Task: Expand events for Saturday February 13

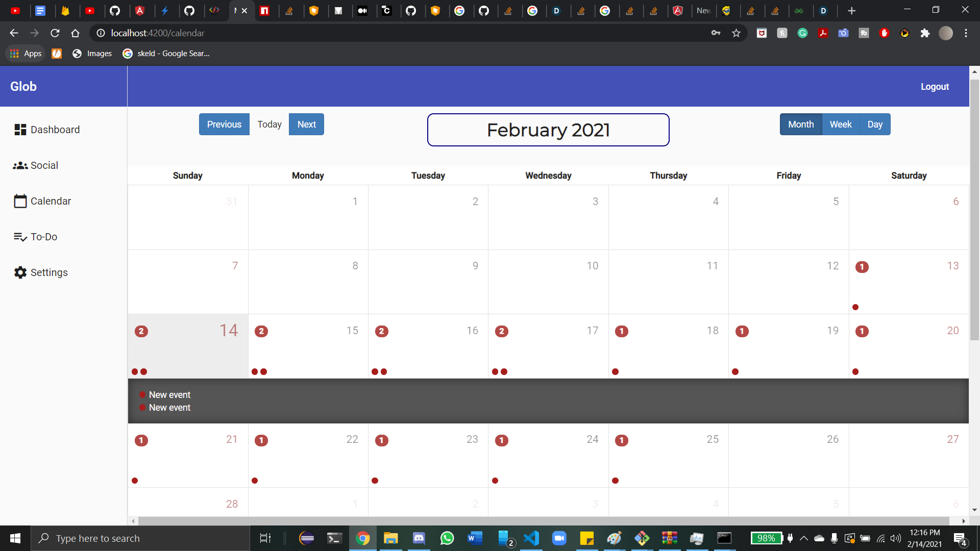Action: tap(909, 282)
